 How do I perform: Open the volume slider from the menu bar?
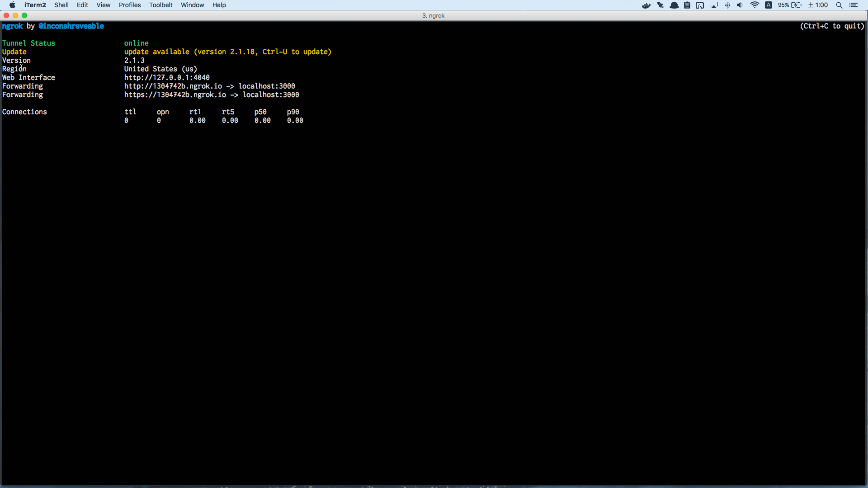click(740, 5)
